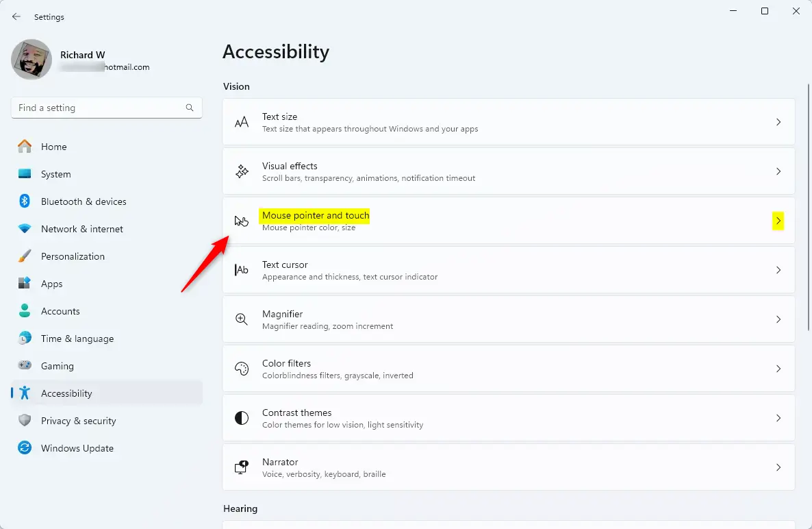Viewport: 812px width, 529px height.
Task: Click the Contrast themes half-circle icon
Action: pyautogui.click(x=242, y=418)
